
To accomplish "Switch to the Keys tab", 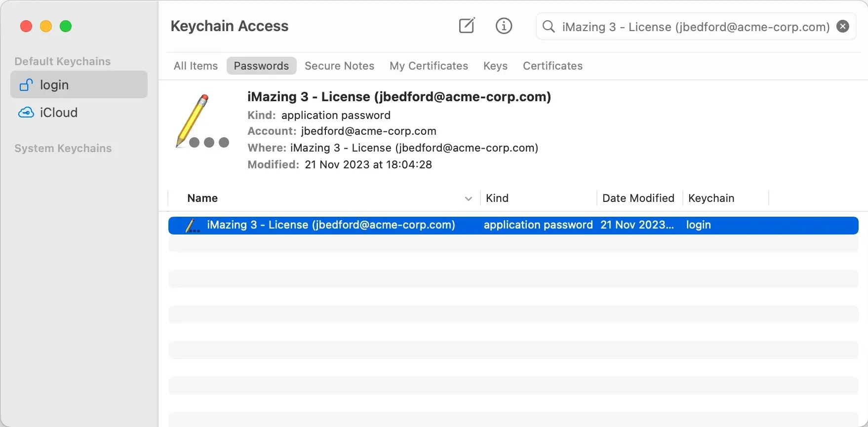I will coord(495,66).
